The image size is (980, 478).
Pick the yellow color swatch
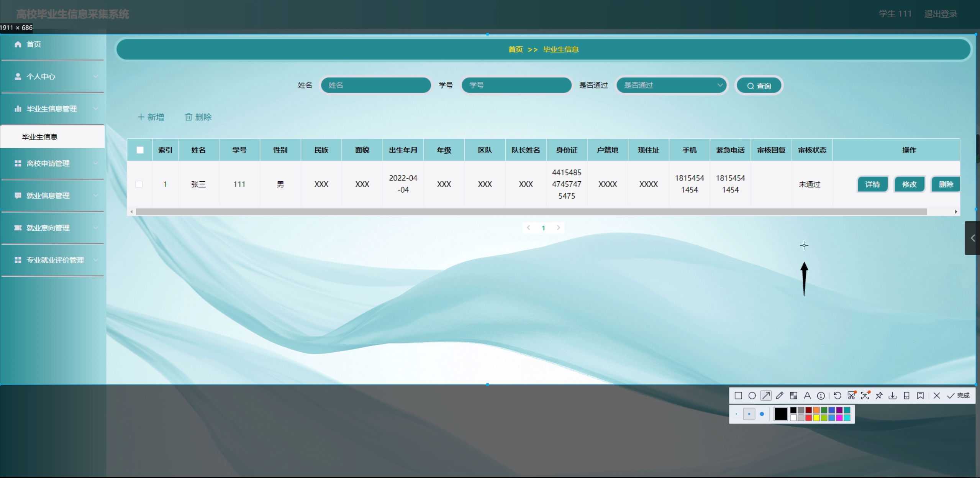tap(816, 418)
